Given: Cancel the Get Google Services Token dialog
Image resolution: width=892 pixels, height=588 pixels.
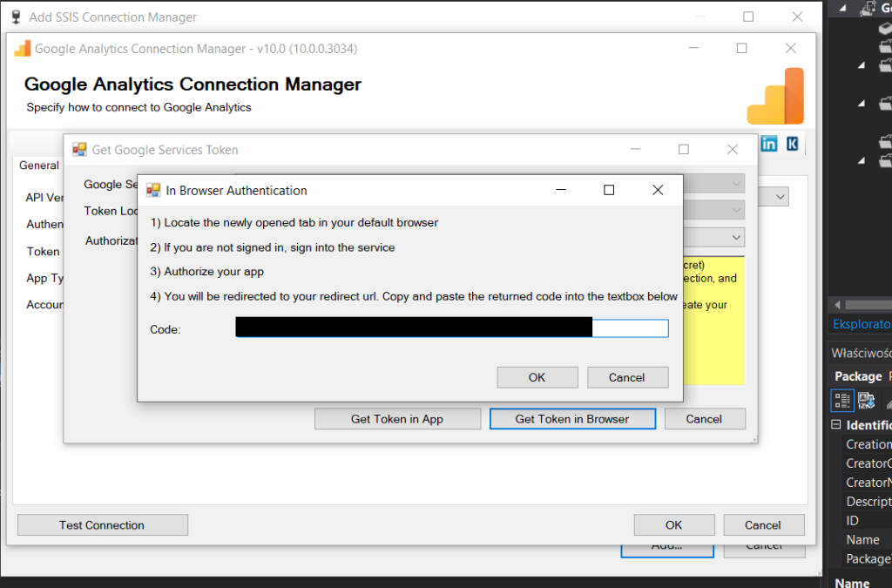Looking at the screenshot, I should pos(704,419).
